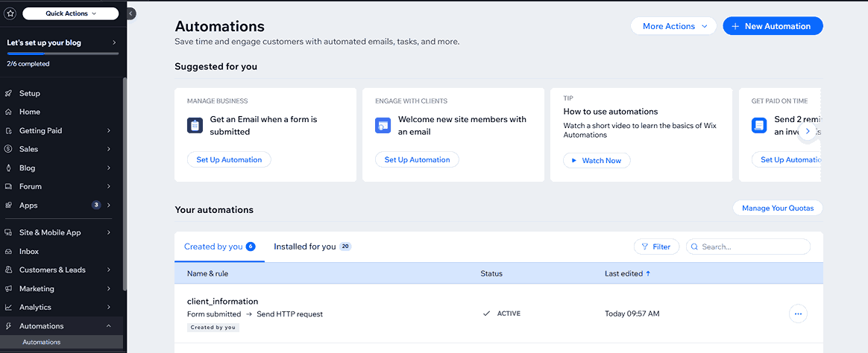This screenshot has height=353, width=868.
Task: Open the More Actions dropdown
Action: (x=674, y=26)
